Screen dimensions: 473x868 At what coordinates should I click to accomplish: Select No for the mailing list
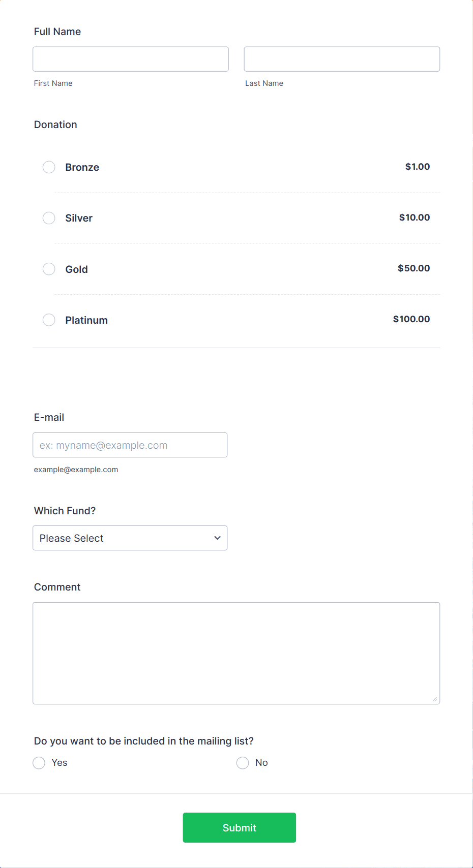(x=243, y=763)
